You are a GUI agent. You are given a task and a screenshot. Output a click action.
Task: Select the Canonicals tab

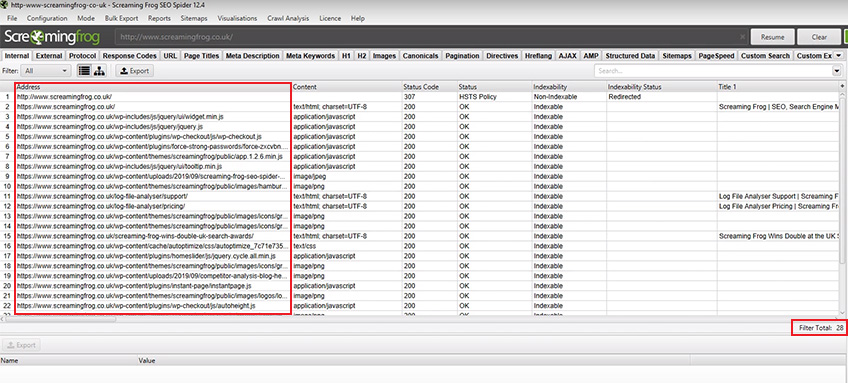[x=421, y=56]
